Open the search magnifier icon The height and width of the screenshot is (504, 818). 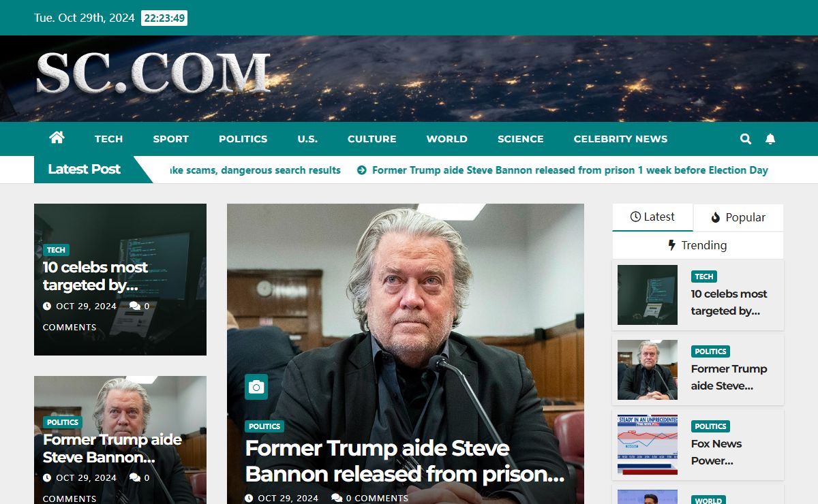(746, 139)
